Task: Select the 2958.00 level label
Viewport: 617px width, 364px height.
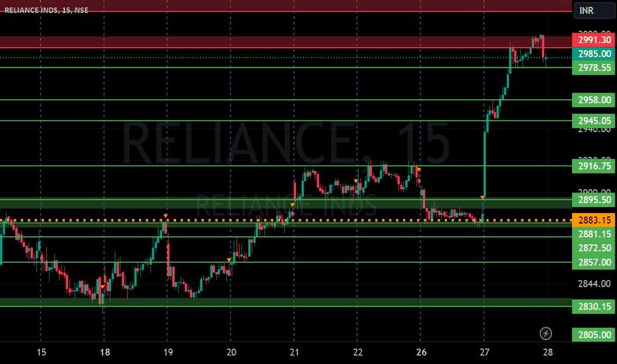Action: click(x=593, y=100)
